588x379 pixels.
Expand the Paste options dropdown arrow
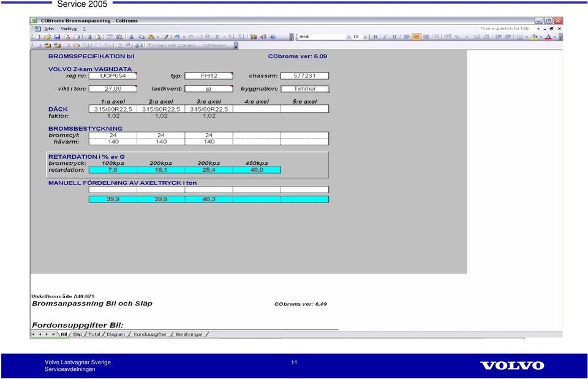click(x=158, y=37)
